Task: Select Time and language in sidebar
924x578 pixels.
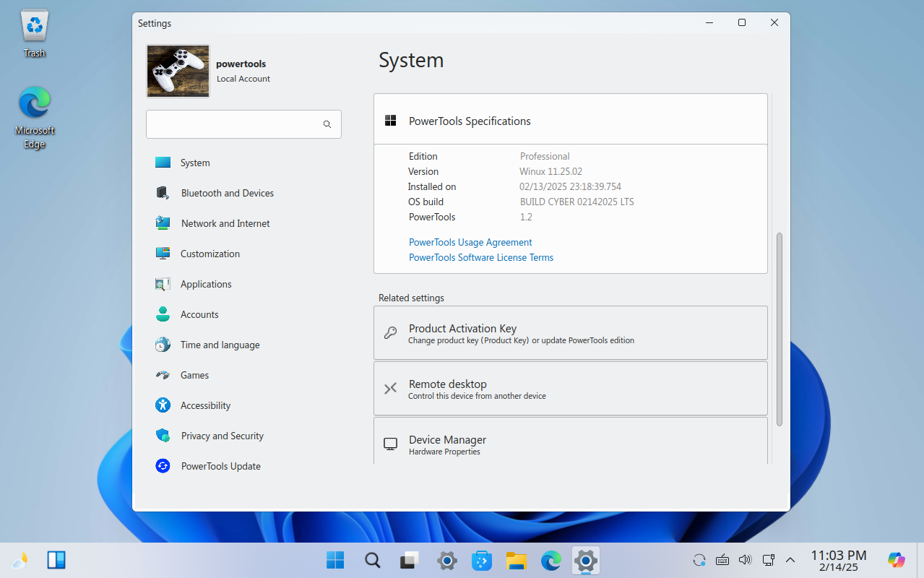Action: pos(243,345)
